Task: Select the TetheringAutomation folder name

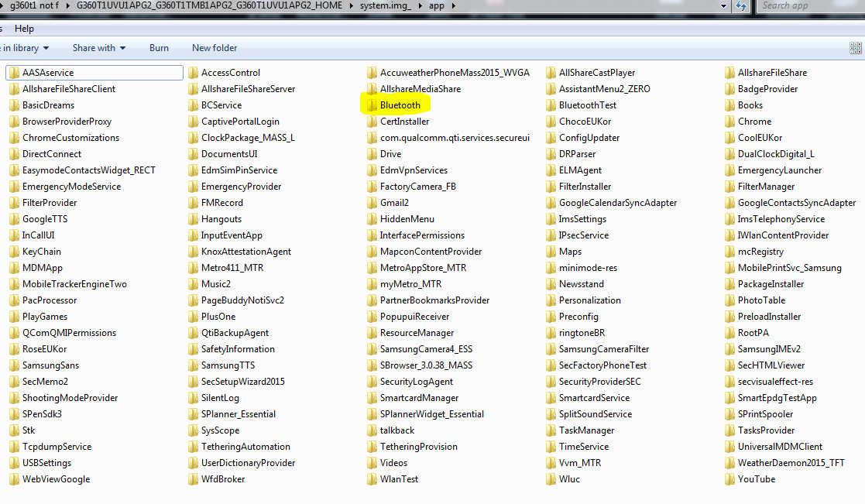Action: click(245, 447)
